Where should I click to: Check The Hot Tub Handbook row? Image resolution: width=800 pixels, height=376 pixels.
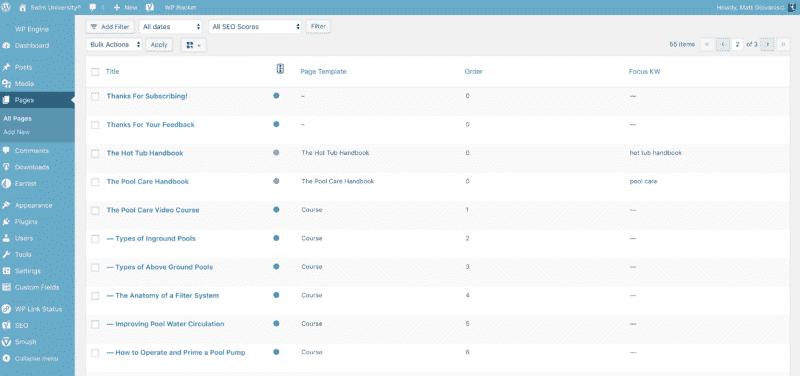pos(95,153)
